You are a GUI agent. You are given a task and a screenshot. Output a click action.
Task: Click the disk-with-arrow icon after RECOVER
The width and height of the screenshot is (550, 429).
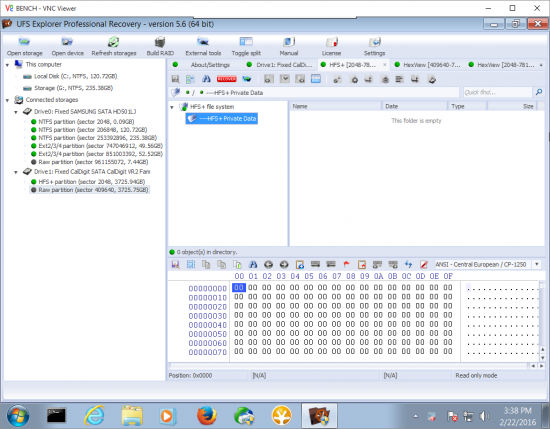(247, 79)
